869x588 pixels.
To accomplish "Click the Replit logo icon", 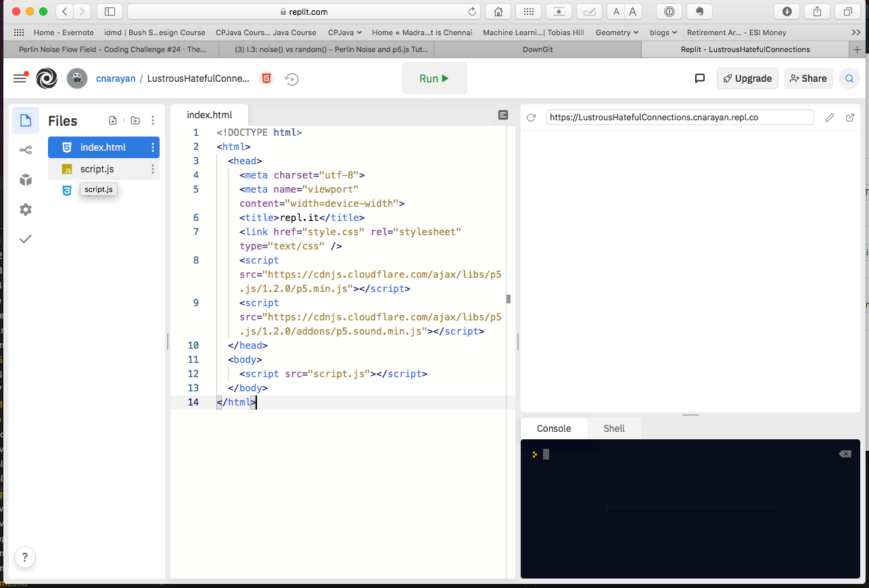I will (x=47, y=78).
